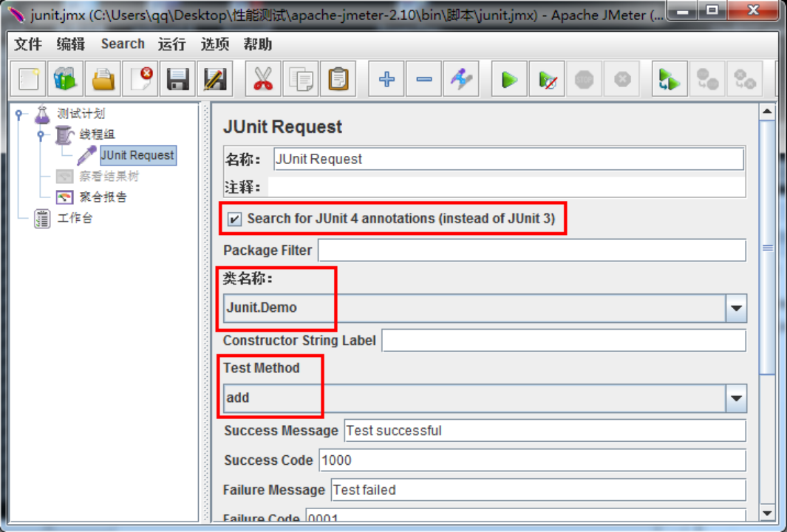Click the Remote start all icon
This screenshot has width=787, height=532.
(670, 79)
